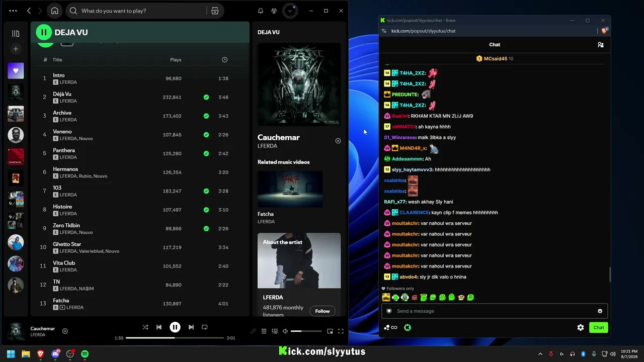Open lyrics microphone icon in Spotify
Image resolution: width=644 pixels, height=362 pixels.
(x=253, y=331)
